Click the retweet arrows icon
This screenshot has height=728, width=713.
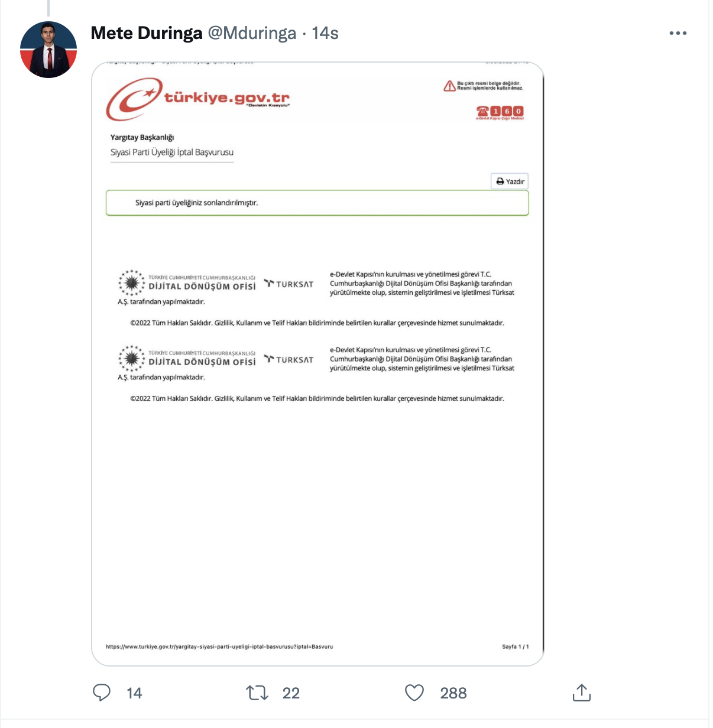257,693
